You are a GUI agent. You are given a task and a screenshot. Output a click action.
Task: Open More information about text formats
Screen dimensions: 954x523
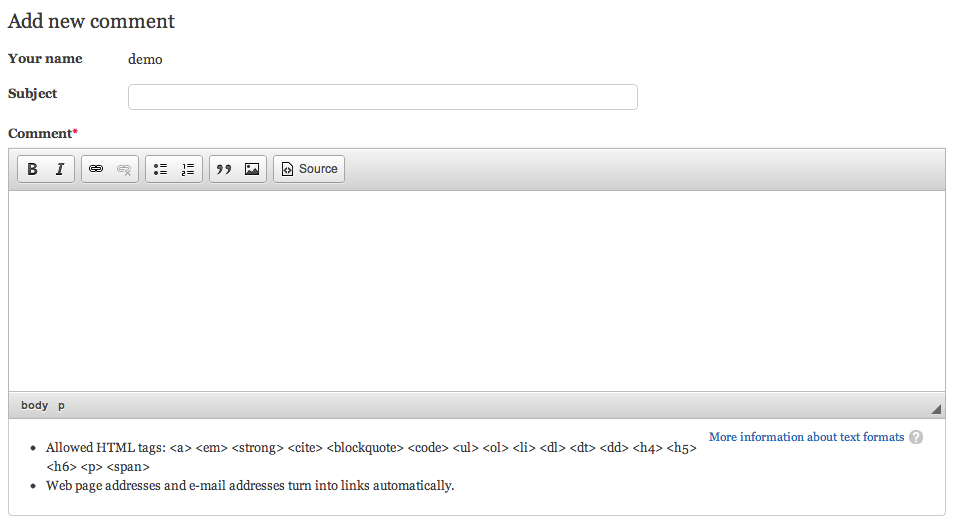(x=806, y=437)
